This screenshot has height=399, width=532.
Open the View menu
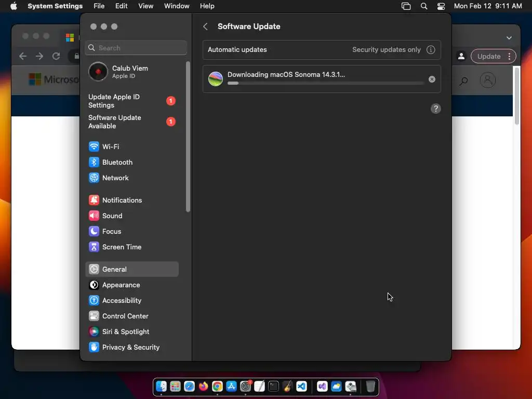145,6
